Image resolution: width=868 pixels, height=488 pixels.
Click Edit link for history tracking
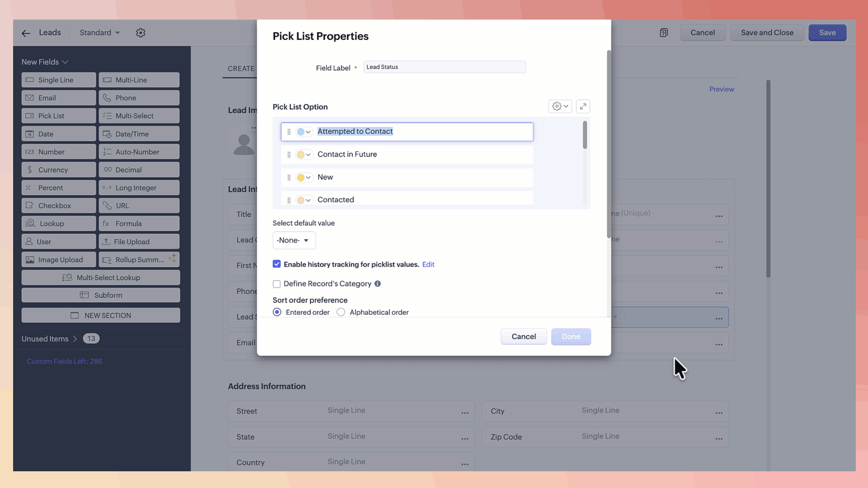428,265
